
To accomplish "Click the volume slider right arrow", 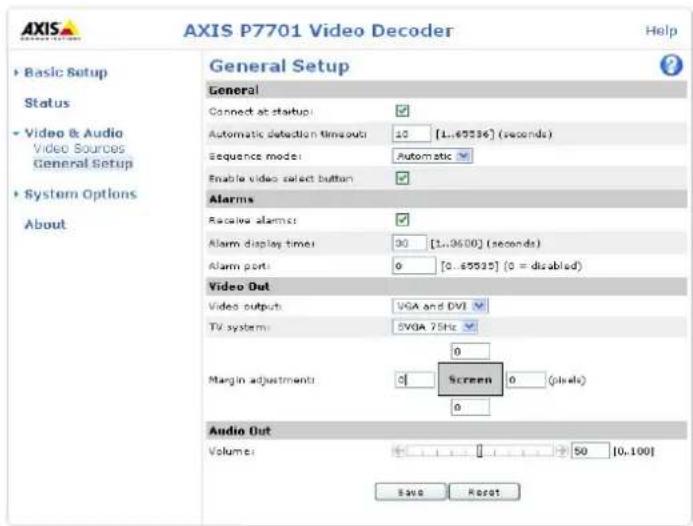I will [x=561, y=451].
